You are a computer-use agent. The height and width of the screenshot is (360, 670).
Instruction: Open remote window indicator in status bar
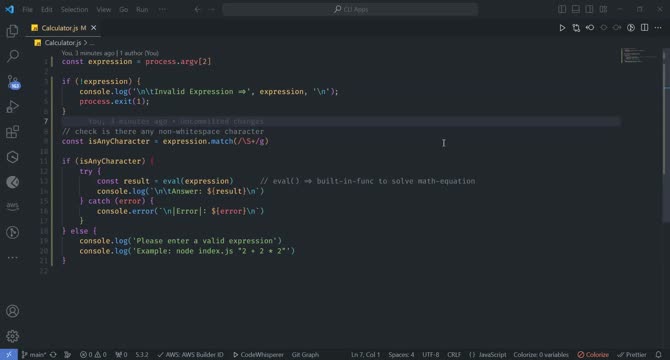9,354
